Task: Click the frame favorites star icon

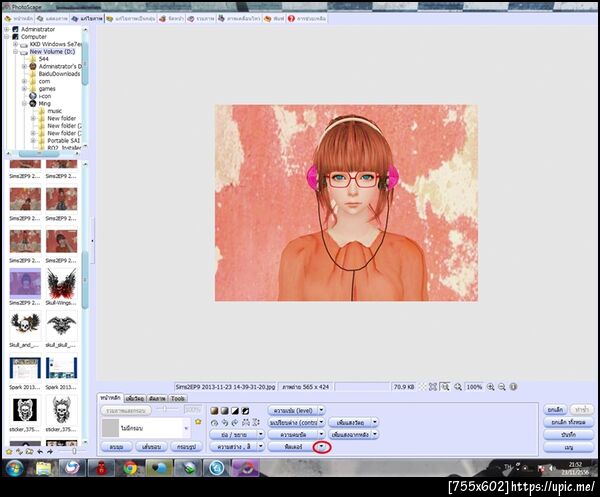Action: tap(198, 422)
